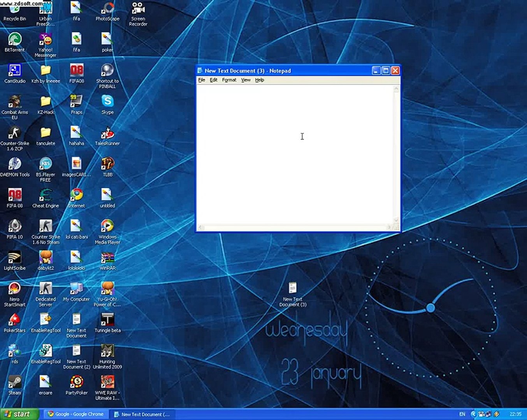Click the New Text Document taskbar button
This screenshot has width=527, height=420.
point(142,414)
